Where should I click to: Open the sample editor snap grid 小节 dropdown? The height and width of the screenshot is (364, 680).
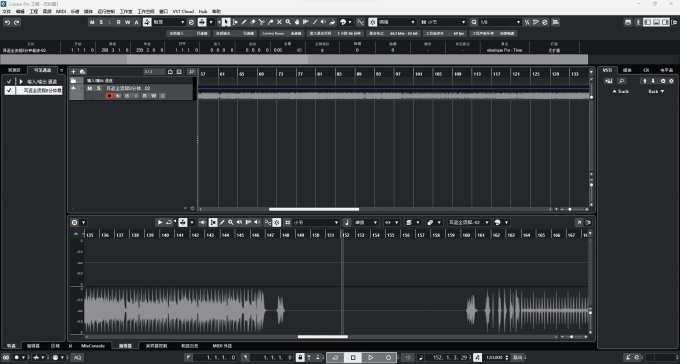click(316, 223)
